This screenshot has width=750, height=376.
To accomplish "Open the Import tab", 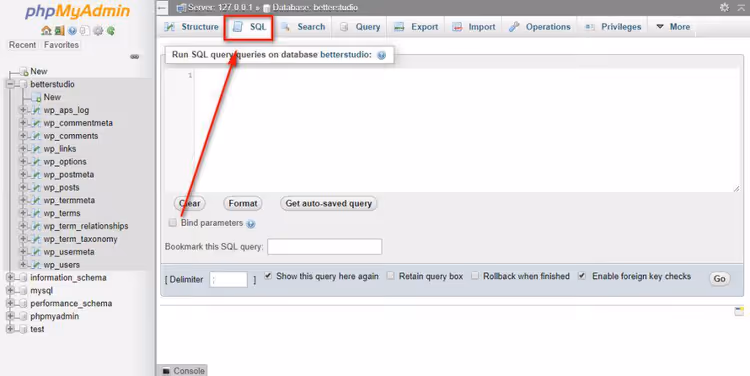I will point(474,27).
